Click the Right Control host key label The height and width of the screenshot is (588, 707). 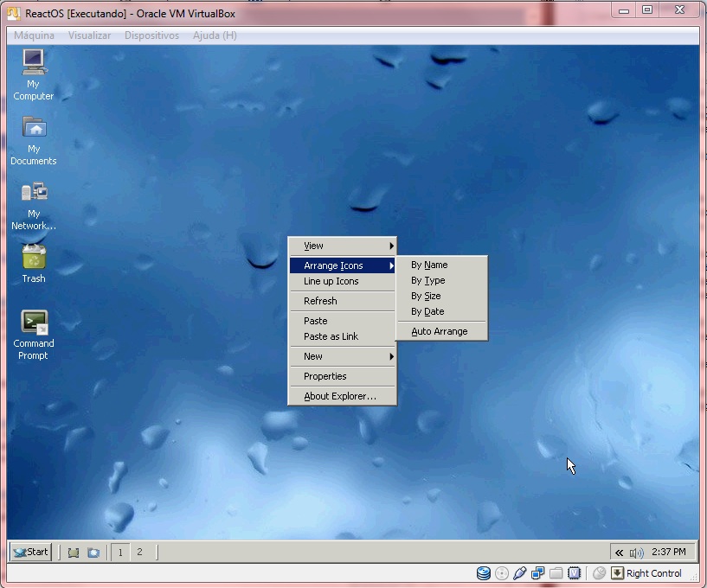[x=654, y=573]
